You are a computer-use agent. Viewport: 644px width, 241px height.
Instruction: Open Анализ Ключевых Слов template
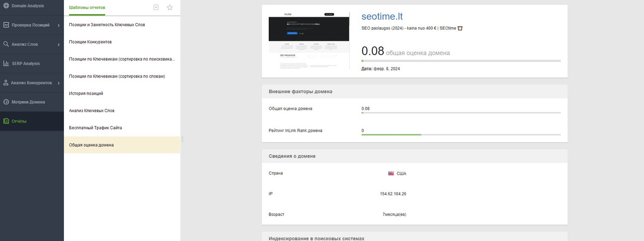point(122,110)
